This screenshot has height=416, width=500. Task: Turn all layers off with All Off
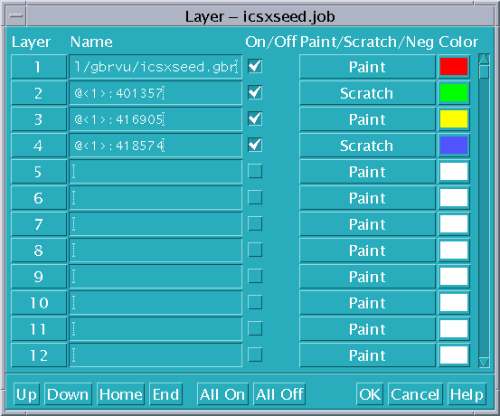coord(280,394)
